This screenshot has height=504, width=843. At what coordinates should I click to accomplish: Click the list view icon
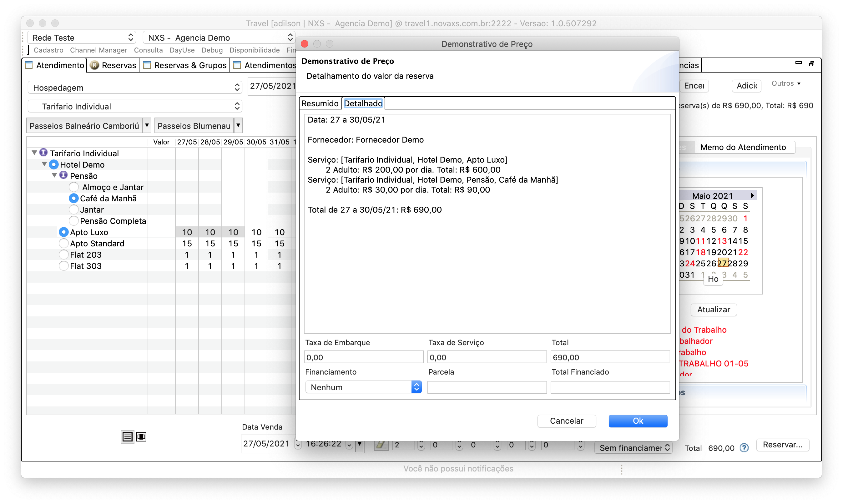[x=127, y=437]
